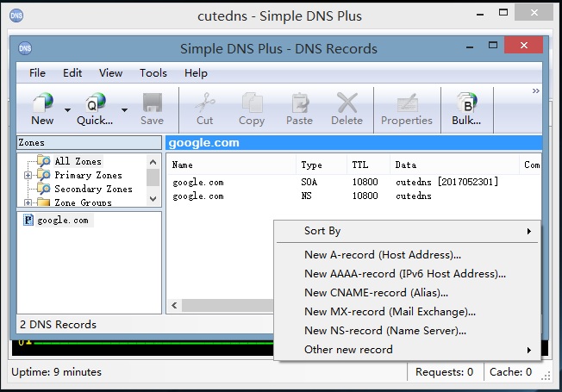Choose New NS-record (Name Server)
Image resolution: width=562 pixels, height=392 pixels.
[407, 331]
